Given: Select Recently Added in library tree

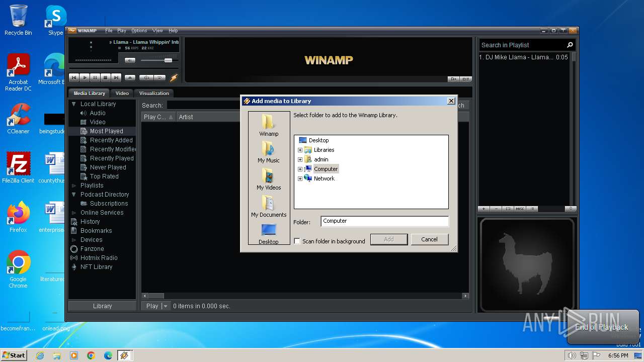Looking at the screenshot, I should click(x=111, y=140).
